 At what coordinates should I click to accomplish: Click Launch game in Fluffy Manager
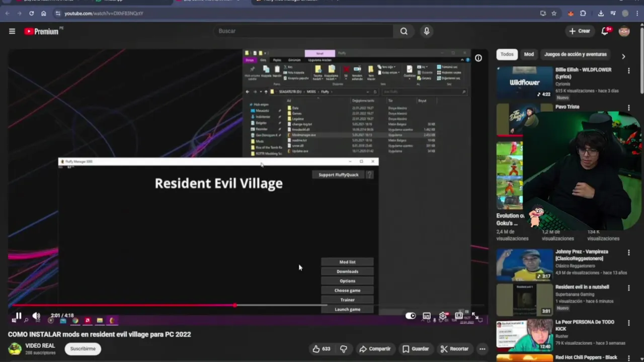click(x=347, y=309)
